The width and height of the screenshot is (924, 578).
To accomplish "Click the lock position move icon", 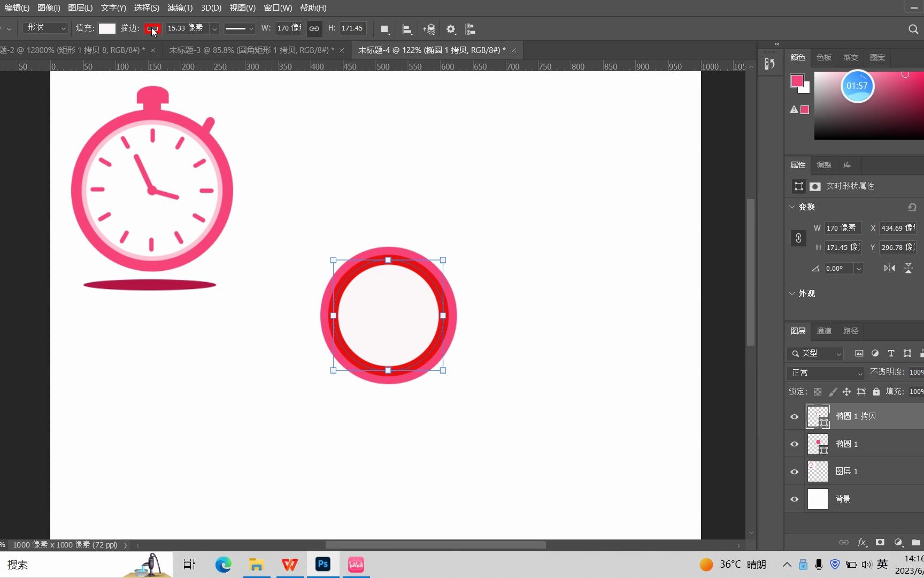I will [x=846, y=392].
